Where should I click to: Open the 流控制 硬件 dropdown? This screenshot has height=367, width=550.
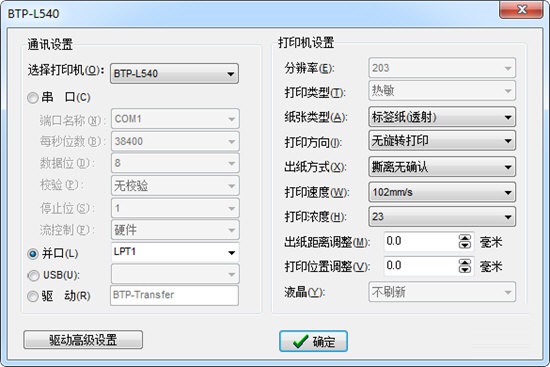[x=175, y=230]
